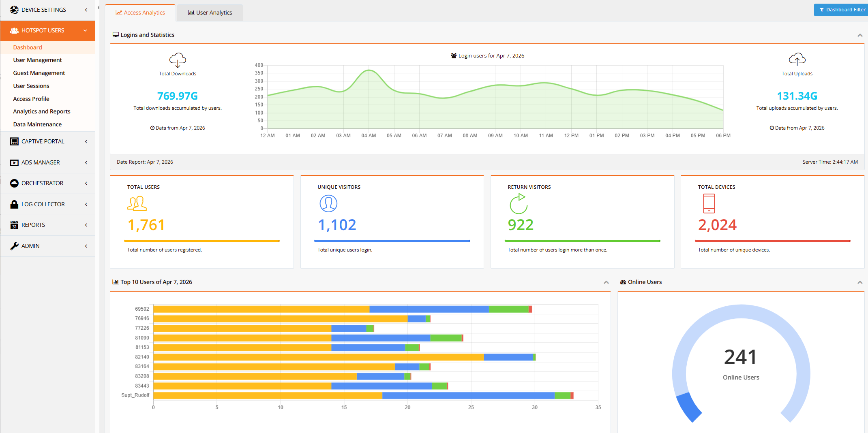Click the Total Users people icon

tap(137, 203)
